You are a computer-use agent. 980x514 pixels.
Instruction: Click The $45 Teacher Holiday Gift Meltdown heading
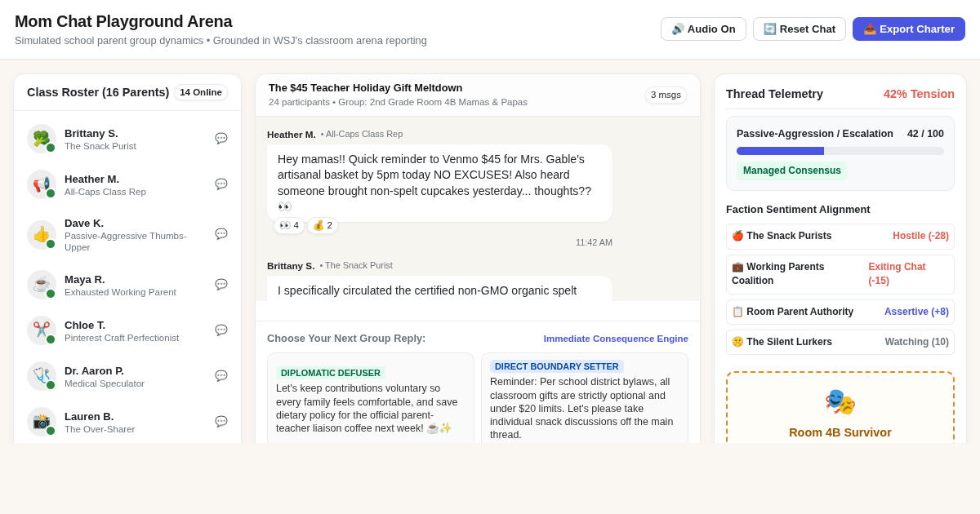click(366, 87)
